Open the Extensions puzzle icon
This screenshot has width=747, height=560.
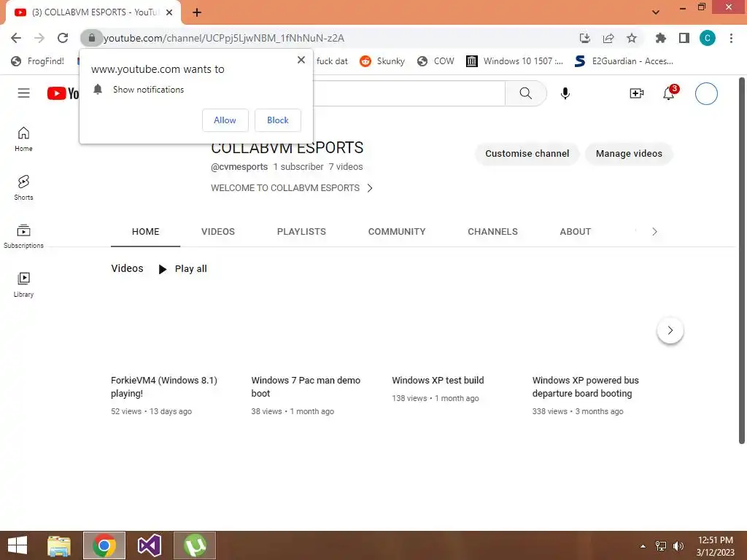(660, 38)
